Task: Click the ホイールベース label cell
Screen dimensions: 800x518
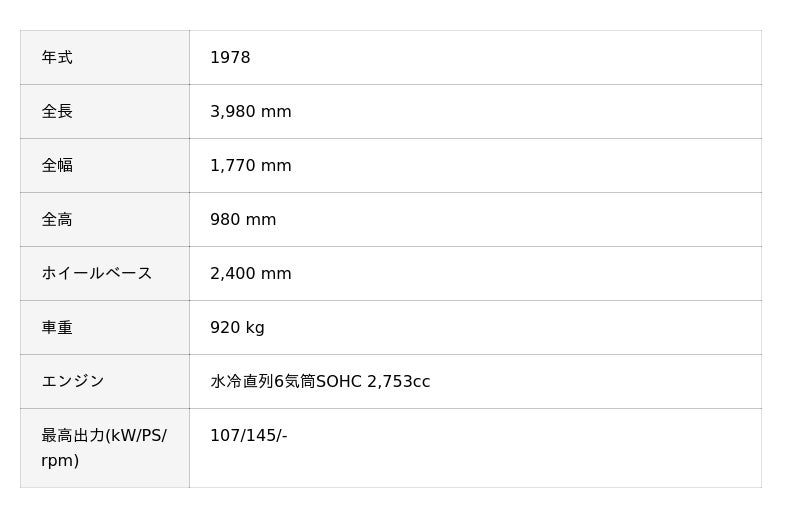Action: [x=96, y=274]
